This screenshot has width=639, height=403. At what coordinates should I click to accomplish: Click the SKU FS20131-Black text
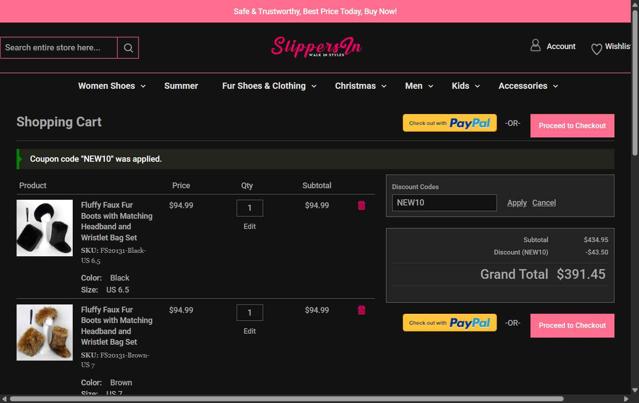pos(113,255)
